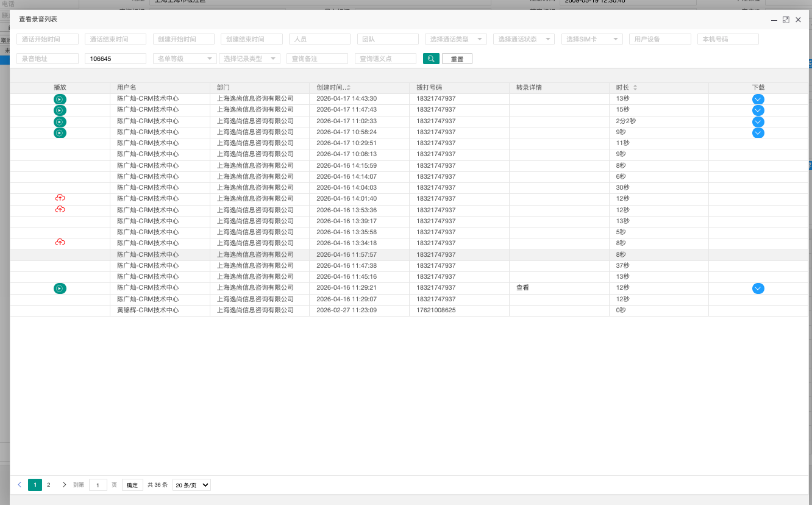Screen dimensions: 812x505
Task: Go to page 2
Action: pos(49,485)
